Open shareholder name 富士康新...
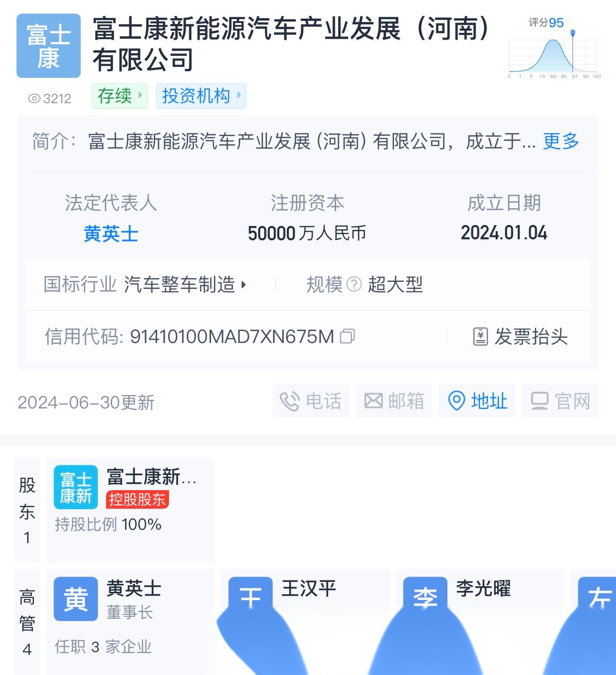Screen dimensions: 616x675 [x=152, y=477]
